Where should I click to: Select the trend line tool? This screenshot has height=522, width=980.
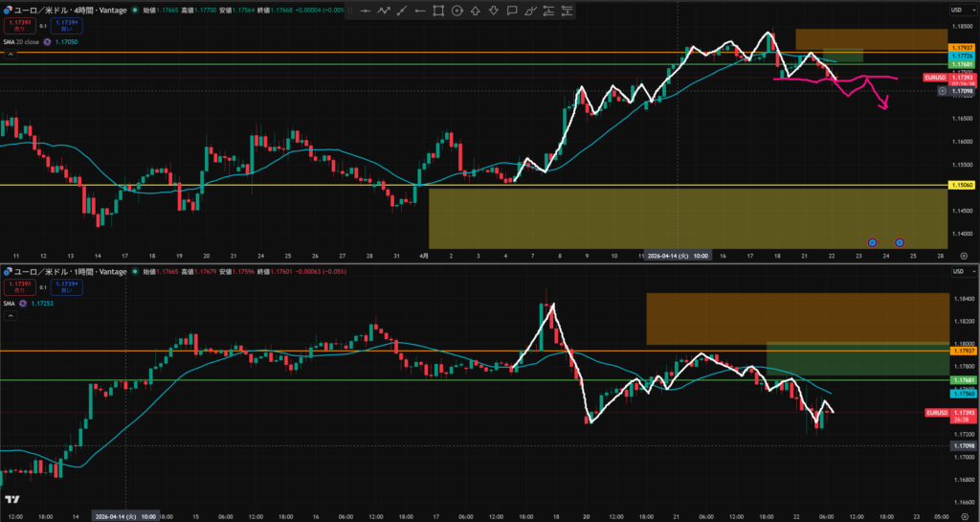coord(402,11)
